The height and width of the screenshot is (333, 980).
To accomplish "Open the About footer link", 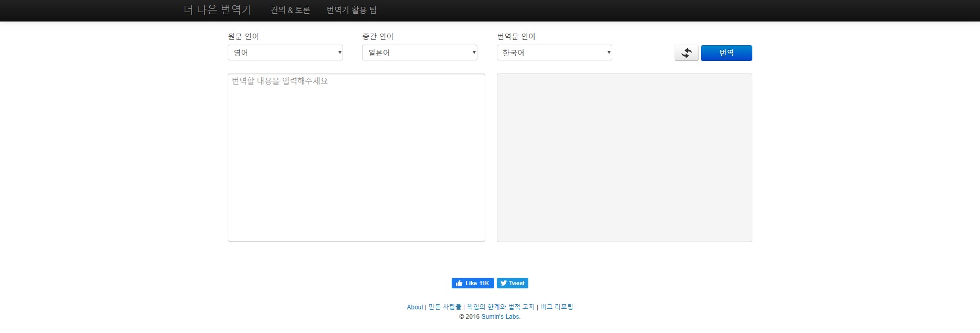I will coord(414,307).
